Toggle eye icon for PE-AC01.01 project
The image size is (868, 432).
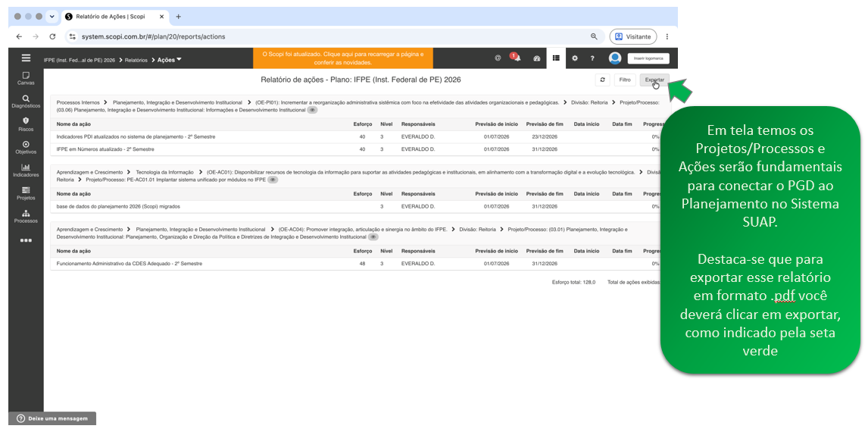[273, 180]
